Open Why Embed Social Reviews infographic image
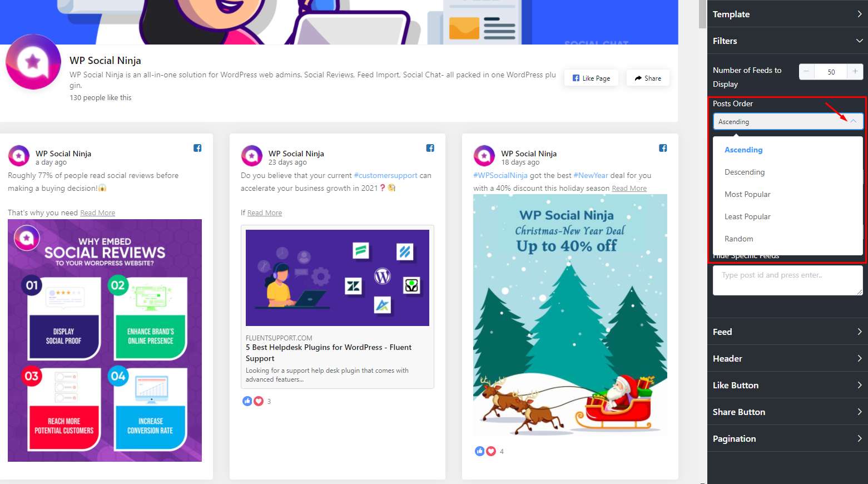The width and height of the screenshot is (868, 484). tap(105, 340)
